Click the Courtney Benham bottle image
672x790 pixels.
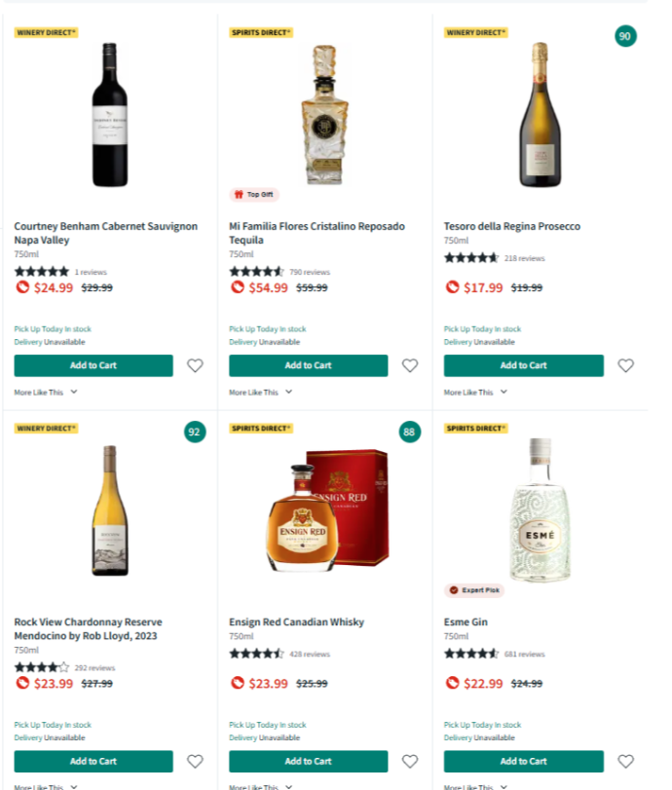pyautogui.click(x=109, y=114)
